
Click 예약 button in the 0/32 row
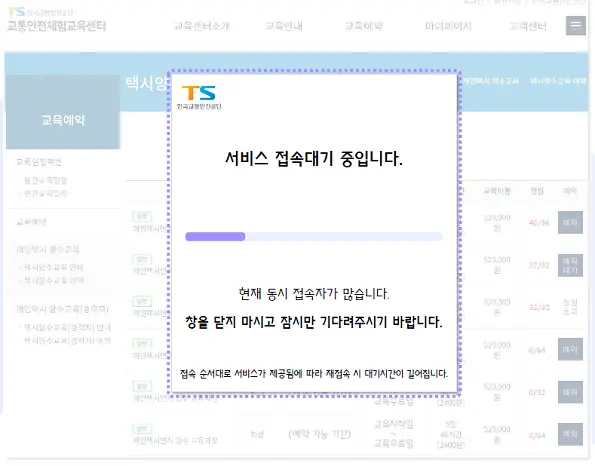(x=570, y=392)
